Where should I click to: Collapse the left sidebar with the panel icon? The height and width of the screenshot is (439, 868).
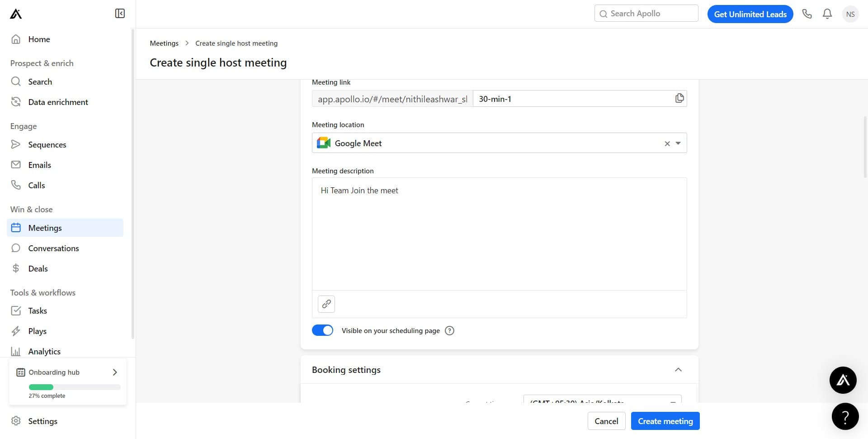[119, 13]
